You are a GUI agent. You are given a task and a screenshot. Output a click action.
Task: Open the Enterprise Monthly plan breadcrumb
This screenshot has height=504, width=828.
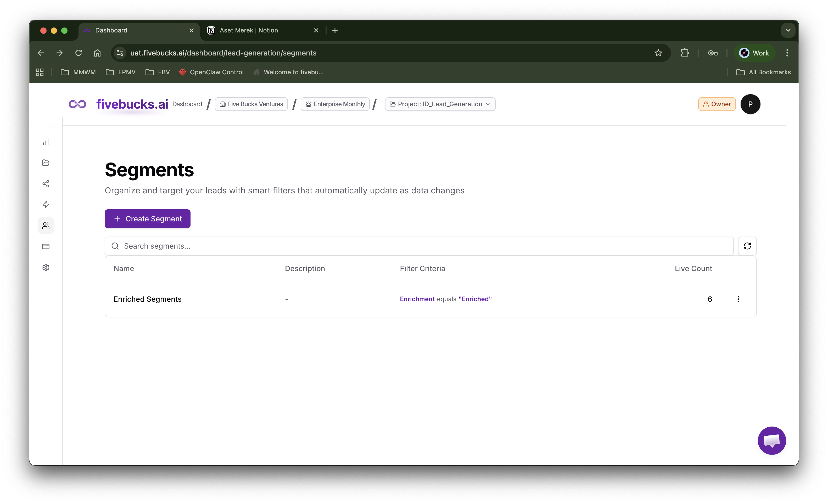335,104
